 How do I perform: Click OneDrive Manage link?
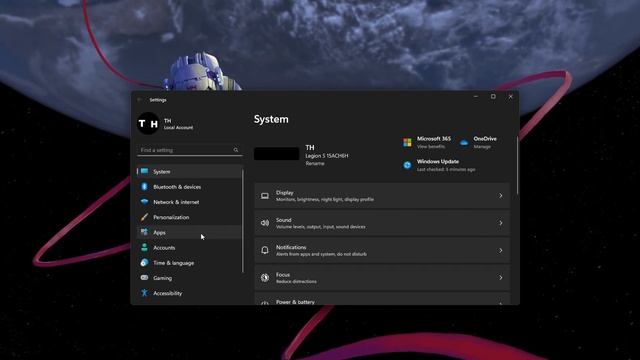pyautogui.click(x=482, y=146)
